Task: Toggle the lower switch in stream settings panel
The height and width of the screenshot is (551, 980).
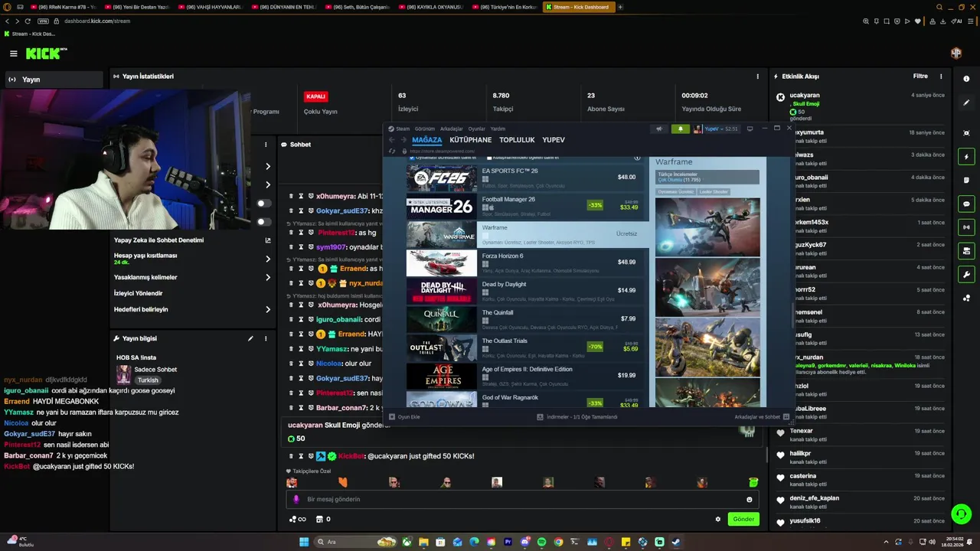Action: (263, 222)
